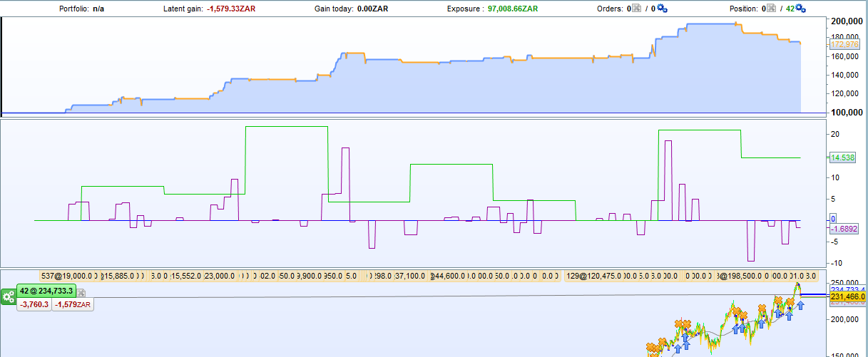Viewport: 868px width, 357px height.
Task: Select the @198,500.0 trade tag
Action: pos(740,276)
